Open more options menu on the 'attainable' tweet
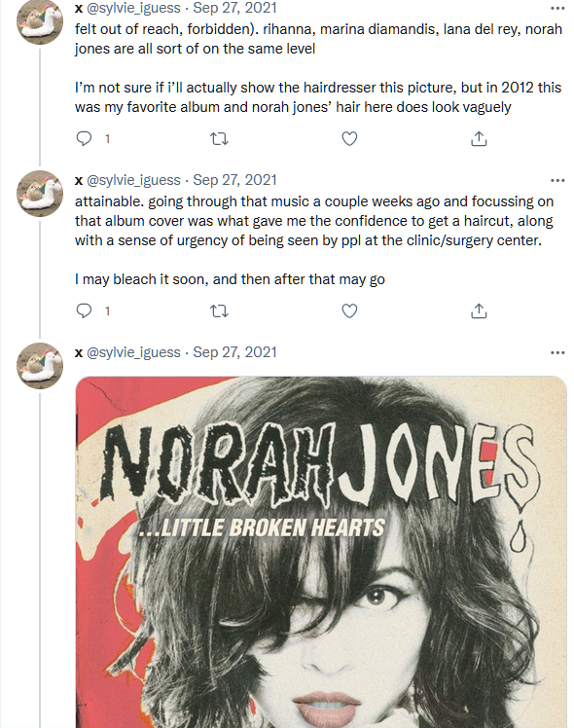The height and width of the screenshot is (728, 574). coord(557,180)
